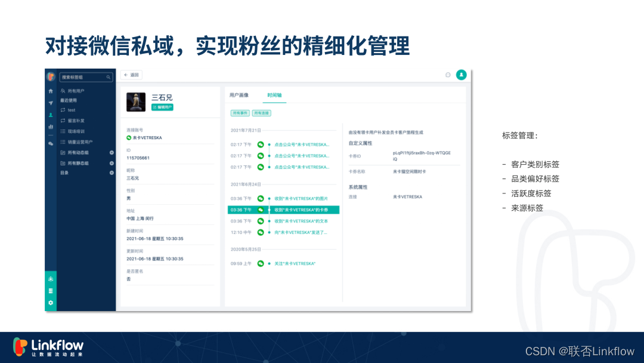Open event 向"未卡VETRESKA"发送了...

coord(301,232)
